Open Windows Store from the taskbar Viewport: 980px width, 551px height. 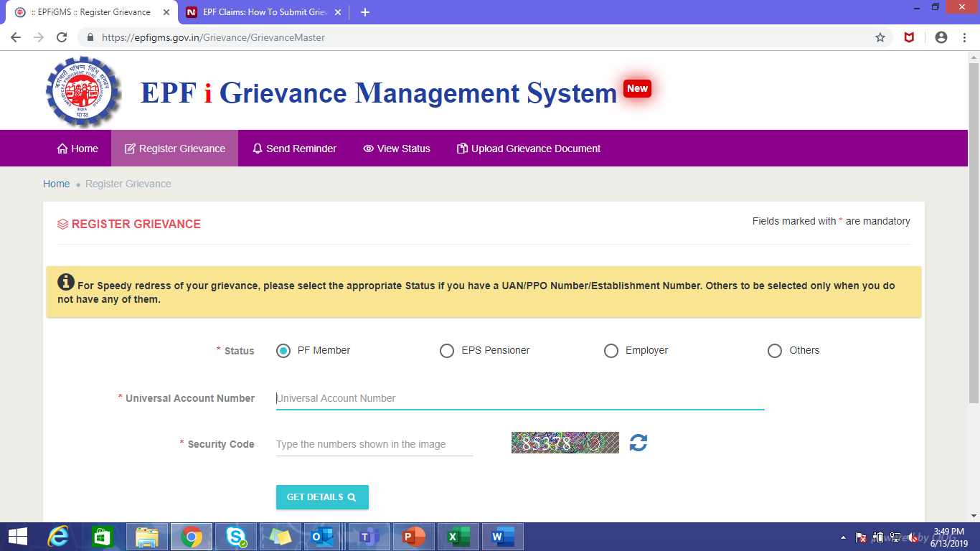pos(102,537)
